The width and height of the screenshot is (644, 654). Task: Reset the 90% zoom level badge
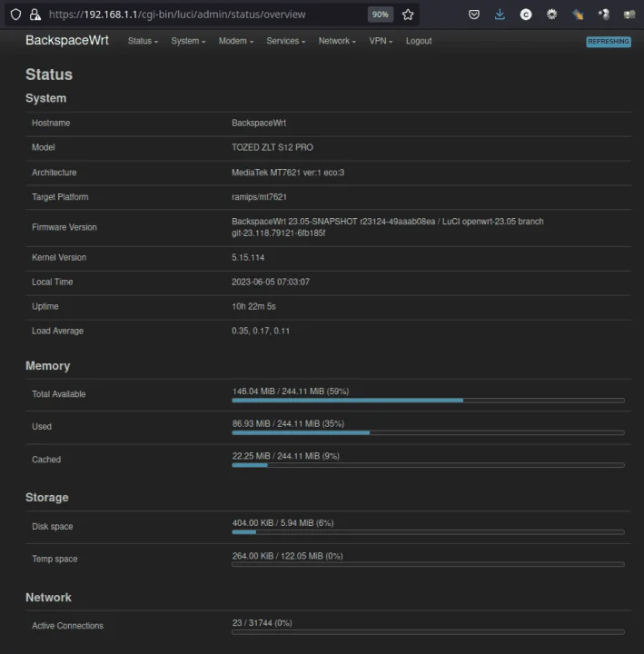click(380, 15)
